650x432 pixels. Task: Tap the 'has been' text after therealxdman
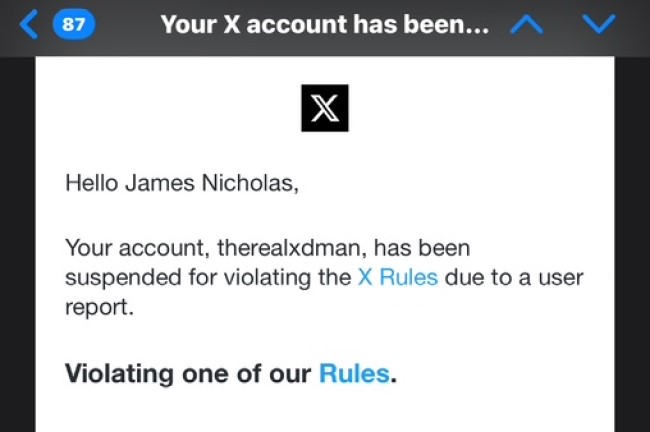coord(422,248)
